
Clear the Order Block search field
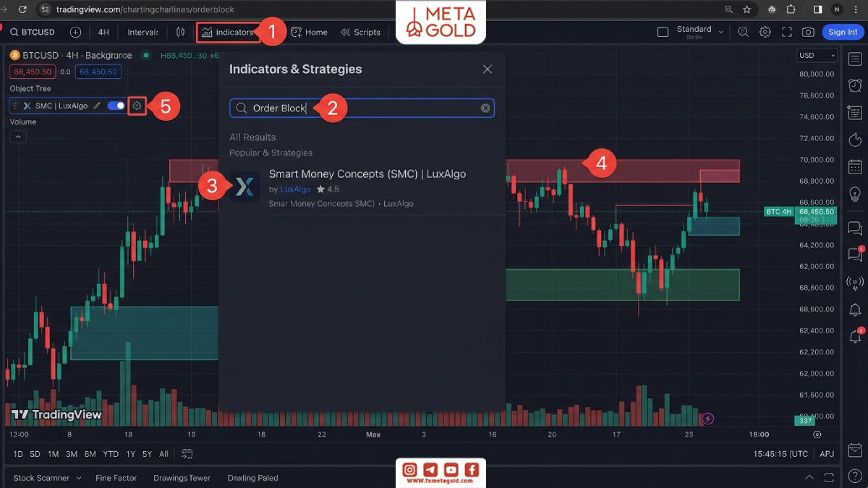[x=485, y=108]
